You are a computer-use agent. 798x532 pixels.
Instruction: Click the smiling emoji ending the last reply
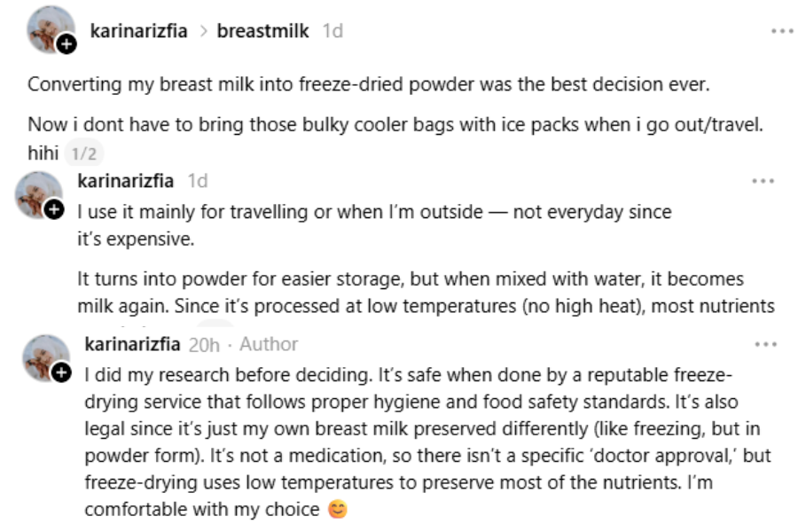[x=337, y=510]
